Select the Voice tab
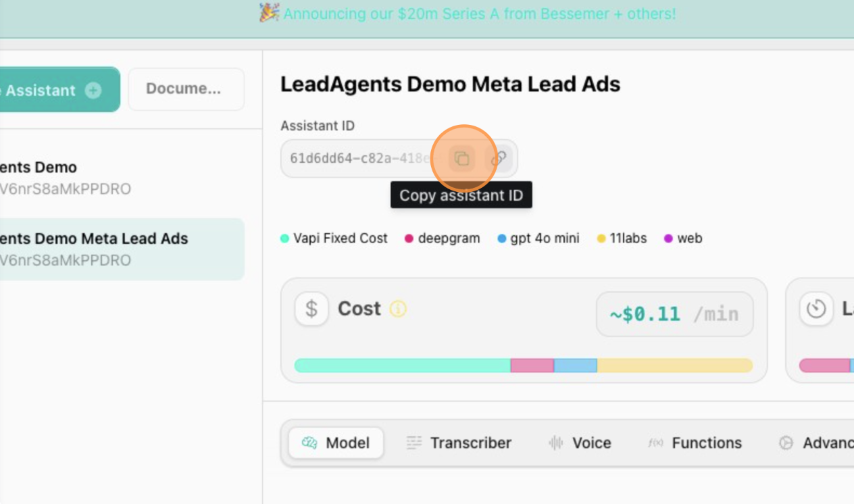The image size is (854, 504). [x=580, y=443]
